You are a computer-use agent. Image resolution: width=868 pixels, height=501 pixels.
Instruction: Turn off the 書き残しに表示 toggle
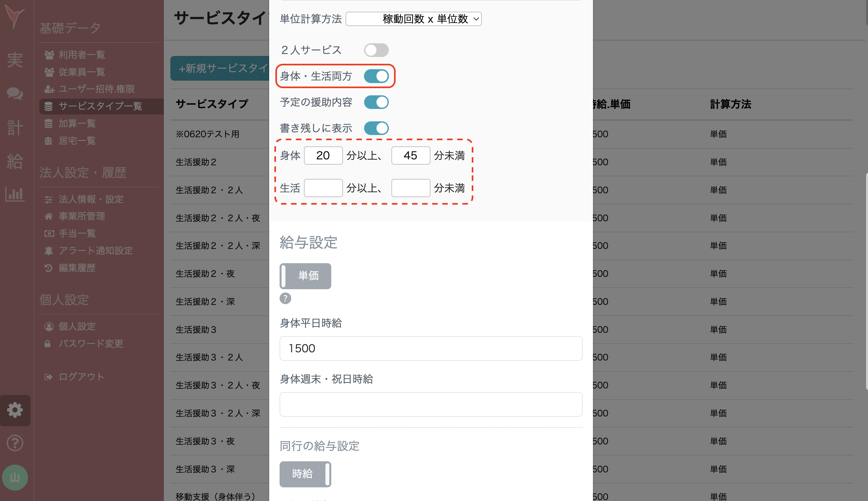[x=376, y=128]
